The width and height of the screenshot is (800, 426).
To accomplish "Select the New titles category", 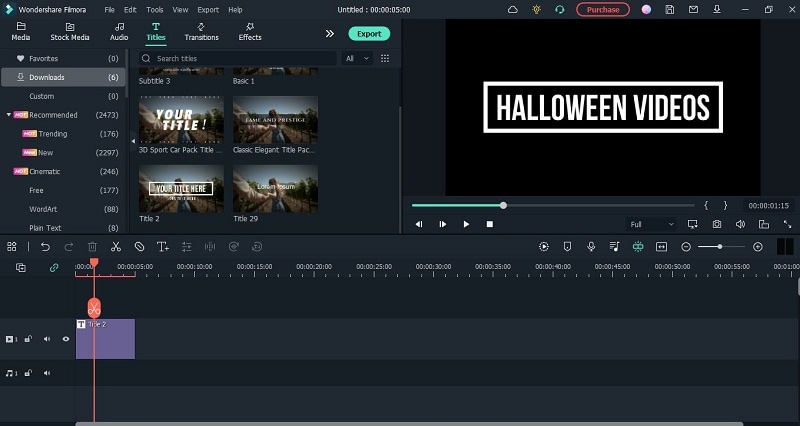I will click(63, 153).
